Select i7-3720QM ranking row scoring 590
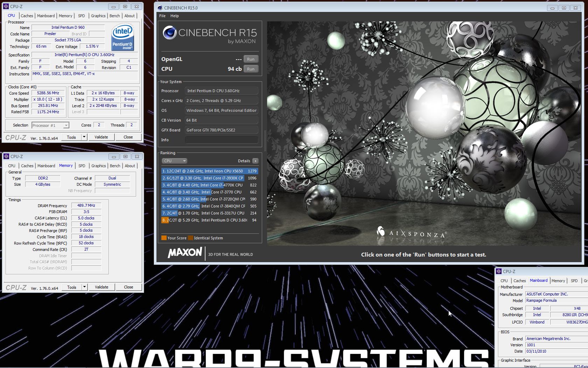588x368 pixels. (210, 199)
